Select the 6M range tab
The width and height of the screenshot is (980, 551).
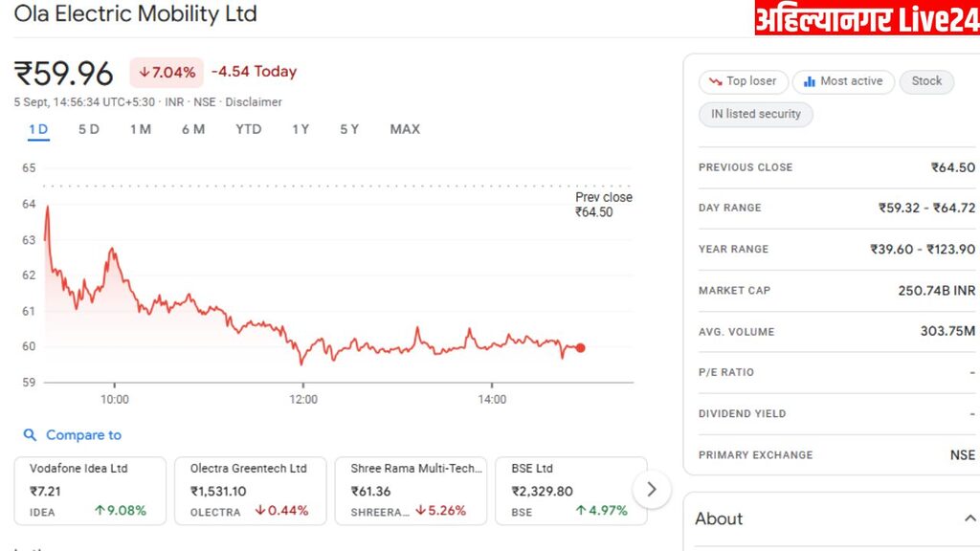point(193,129)
